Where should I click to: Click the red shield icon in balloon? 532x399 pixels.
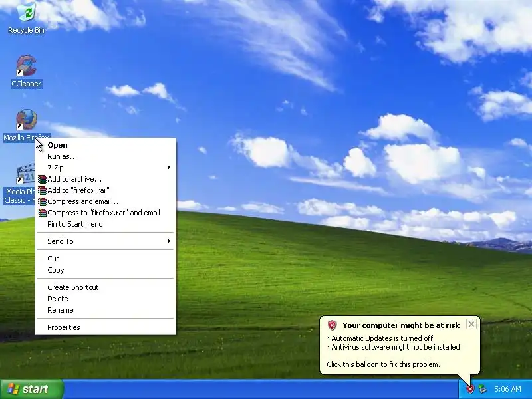(x=332, y=325)
